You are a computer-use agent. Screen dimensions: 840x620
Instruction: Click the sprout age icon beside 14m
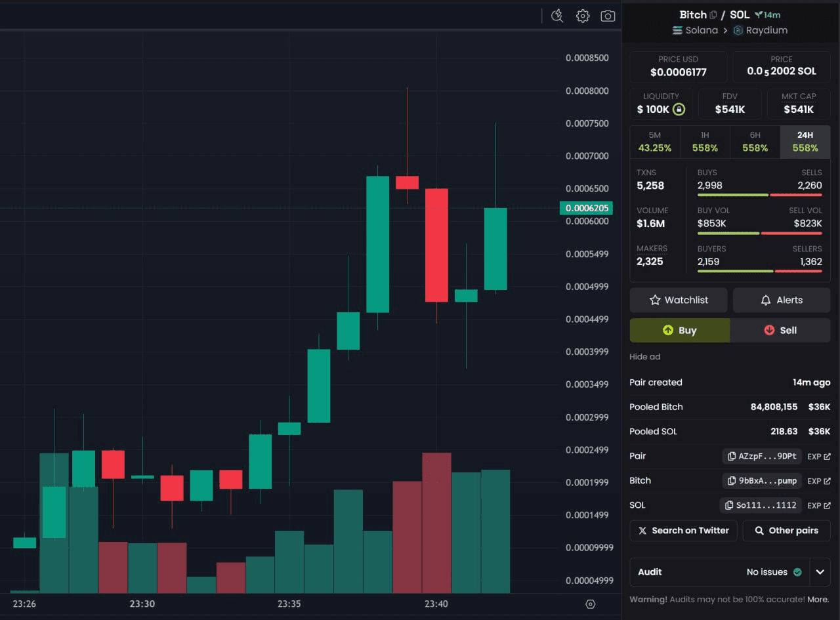758,14
